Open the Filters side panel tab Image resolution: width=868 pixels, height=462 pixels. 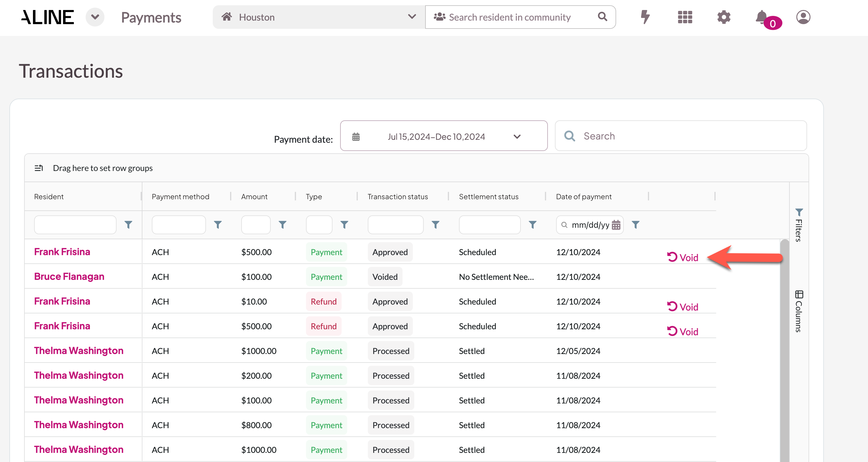(799, 225)
